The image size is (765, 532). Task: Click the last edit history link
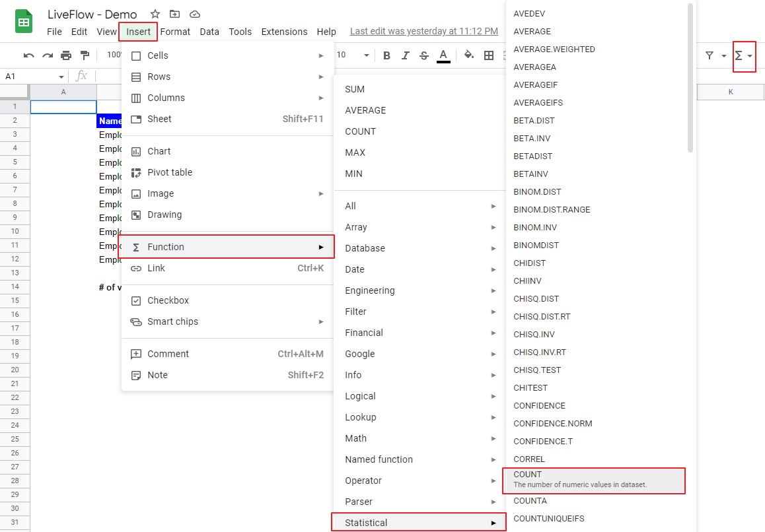pyautogui.click(x=423, y=30)
